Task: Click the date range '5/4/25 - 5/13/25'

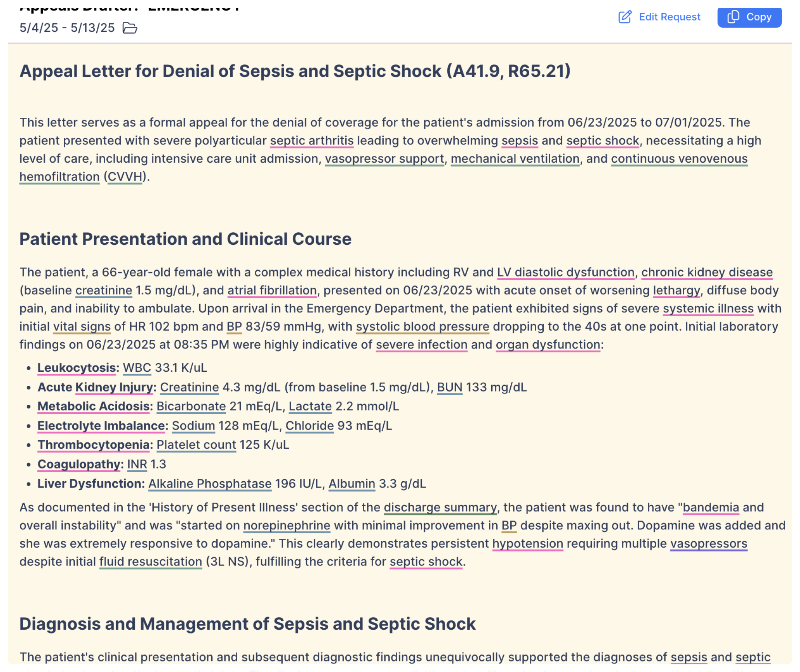Action: click(x=67, y=28)
